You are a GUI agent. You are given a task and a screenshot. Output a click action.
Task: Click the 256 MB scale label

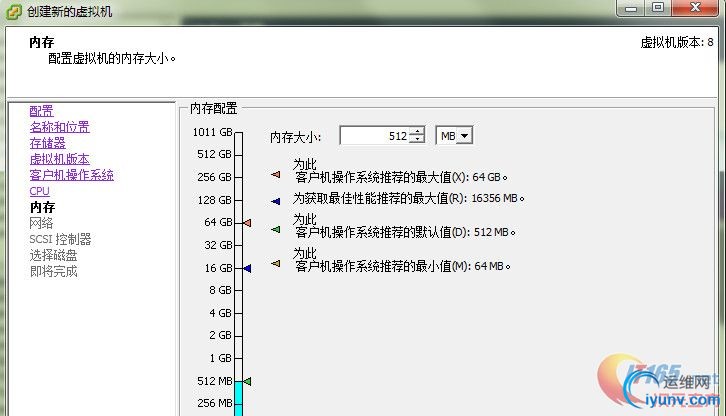click(x=214, y=403)
